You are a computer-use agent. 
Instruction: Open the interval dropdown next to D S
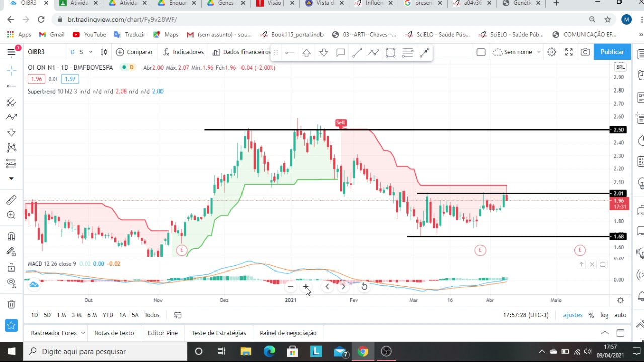(x=91, y=52)
